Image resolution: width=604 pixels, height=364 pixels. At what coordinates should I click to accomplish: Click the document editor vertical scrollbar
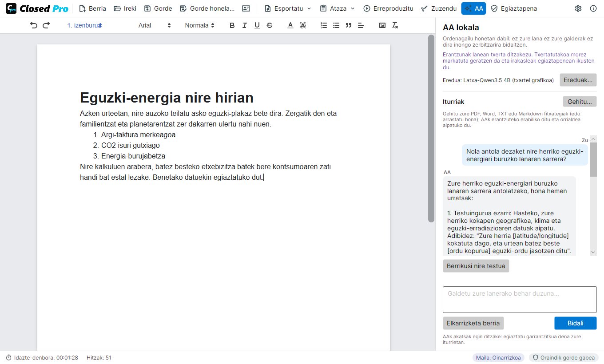[431, 129]
